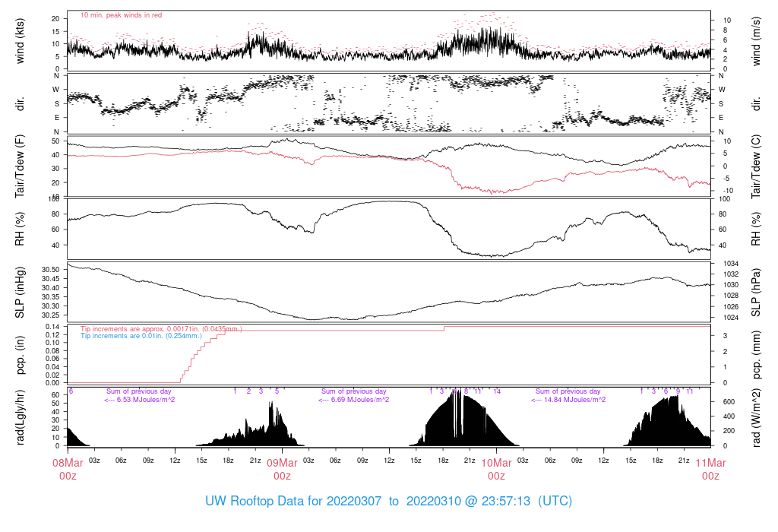The image size is (778, 532).
Task: Click the 'rad (W/m^2)' axis label
Action: click(756, 417)
